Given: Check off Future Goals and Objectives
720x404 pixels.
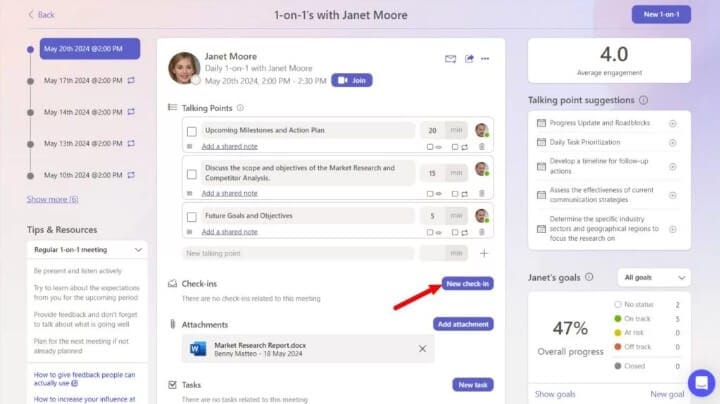Looking at the screenshot, I should pyautogui.click(x=192, y=217).
